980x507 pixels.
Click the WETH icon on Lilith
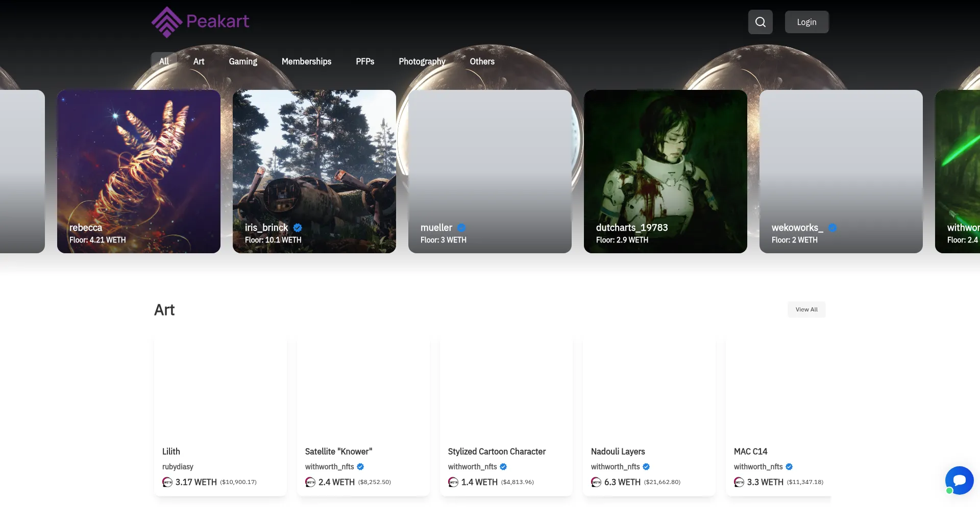(167, 482)
